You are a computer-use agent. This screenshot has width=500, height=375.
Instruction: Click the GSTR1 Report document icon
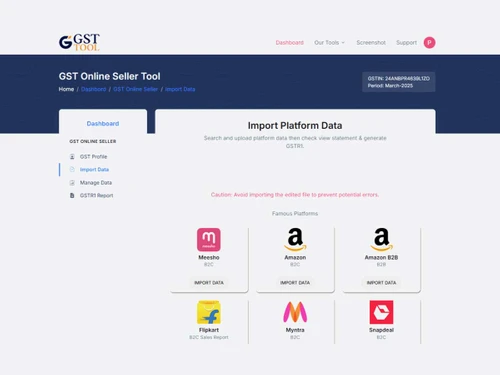coord(72,195)
